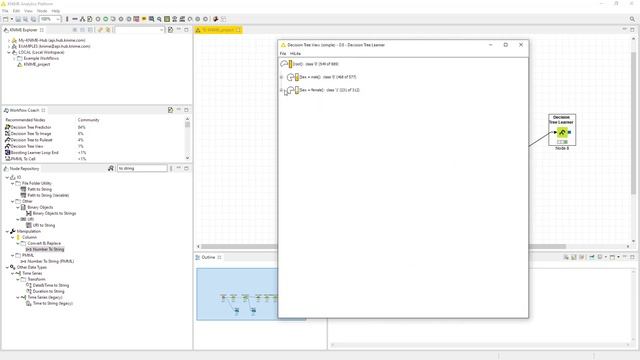Select Binary Objects to Strings node
The image size is (640, 360).
pyautogui.click(x=54, y=213)
